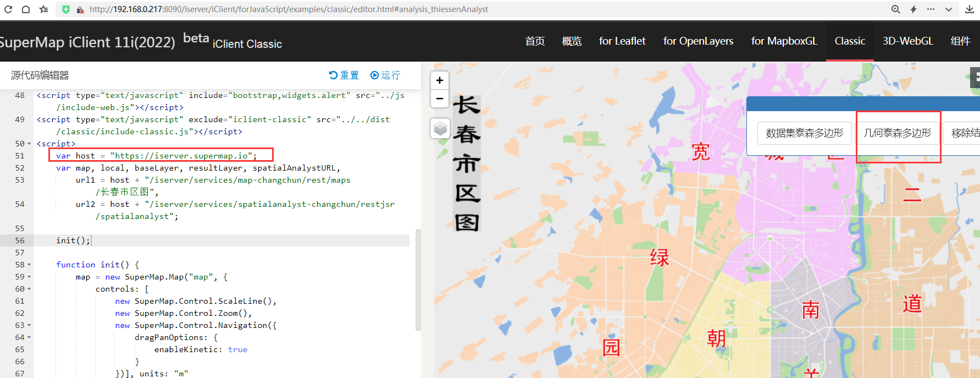Expand the address bar dropdown chevron

tap(949, 9)
